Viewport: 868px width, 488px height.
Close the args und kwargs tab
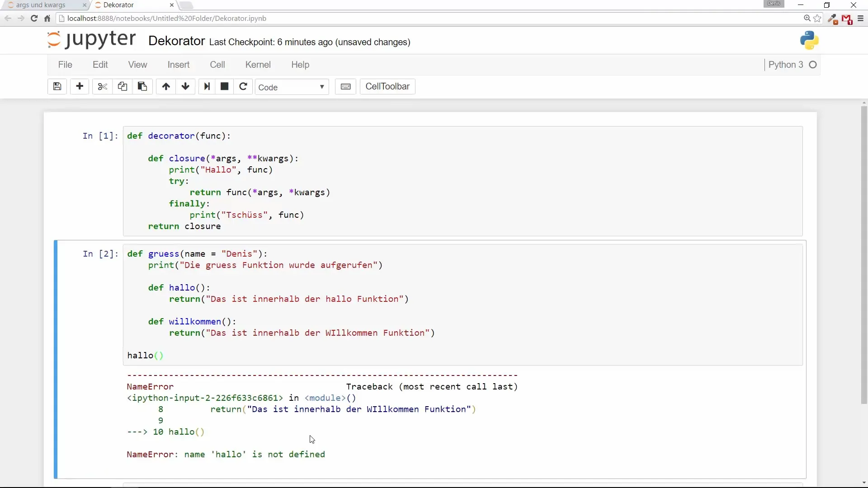coord(84,5)
